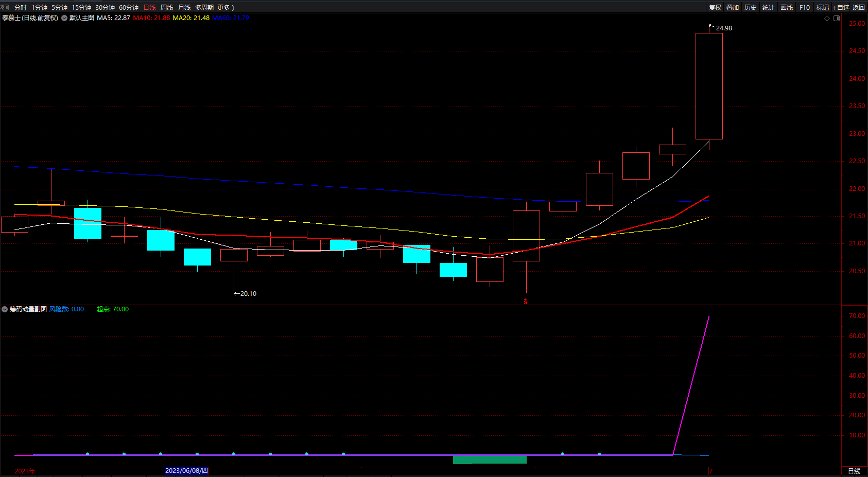Click the 叠加 overlay button
This screenshot has height=477, width=868.
tap(733, 8)
